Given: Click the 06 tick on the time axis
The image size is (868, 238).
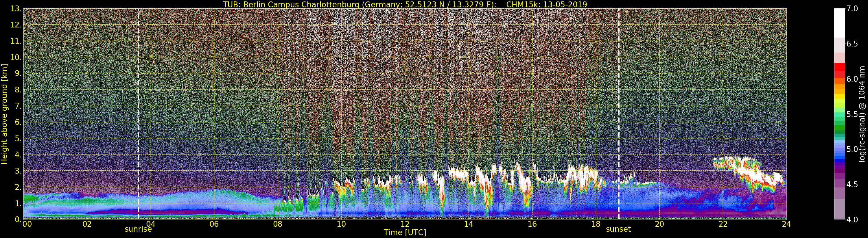Looking at the screenshot, I should (x=214, y=224).
